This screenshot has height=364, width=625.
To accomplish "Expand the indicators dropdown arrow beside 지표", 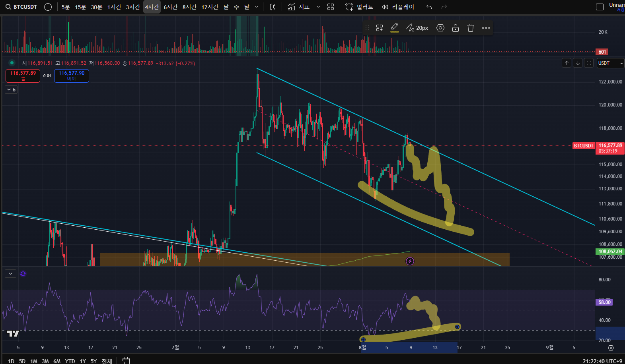I will pyautogui.click(x=318, y=7).
